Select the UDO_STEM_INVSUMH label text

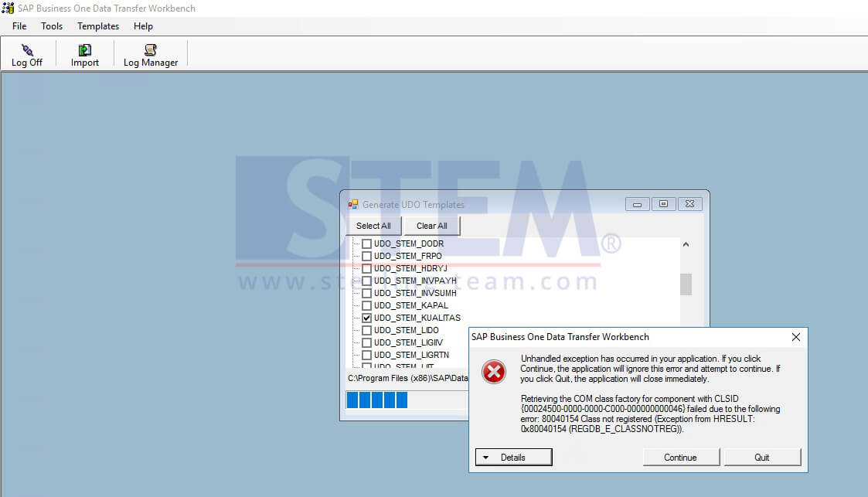point(415,293)
